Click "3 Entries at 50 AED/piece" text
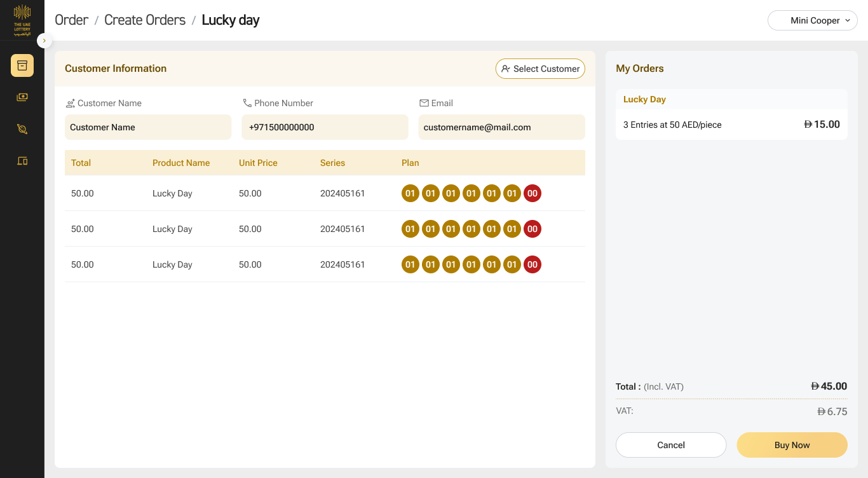The width and height of the screenshot is (868, 478). [672, 125]
